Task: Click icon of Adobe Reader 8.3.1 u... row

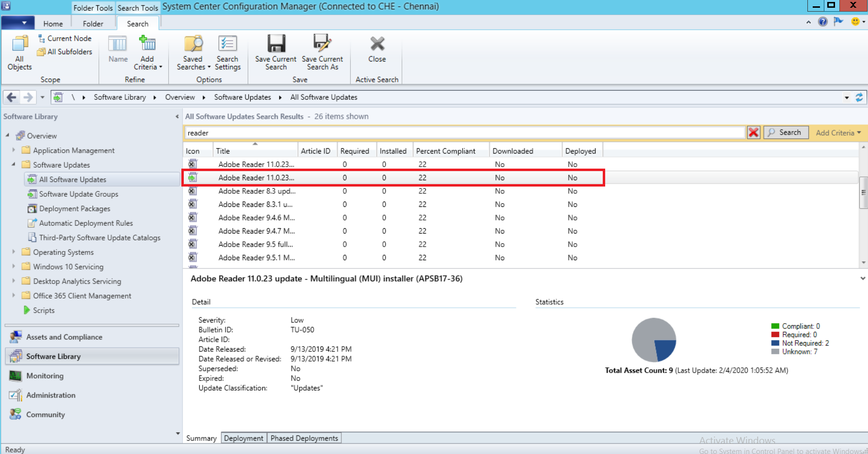Action: pyautogui.click(x=193, y=204)
